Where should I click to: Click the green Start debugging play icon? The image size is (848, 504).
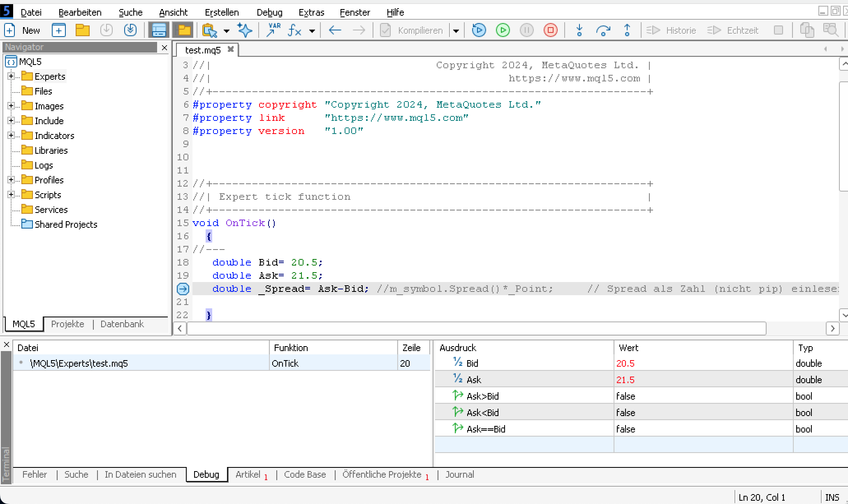pyautogui.click(x=503, y=30)
